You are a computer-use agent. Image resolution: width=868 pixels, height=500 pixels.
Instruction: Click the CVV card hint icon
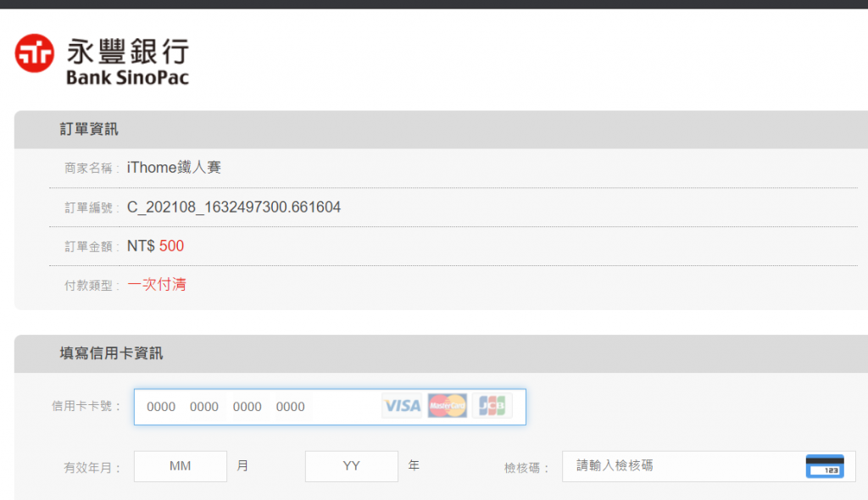[x=825, y=466]
